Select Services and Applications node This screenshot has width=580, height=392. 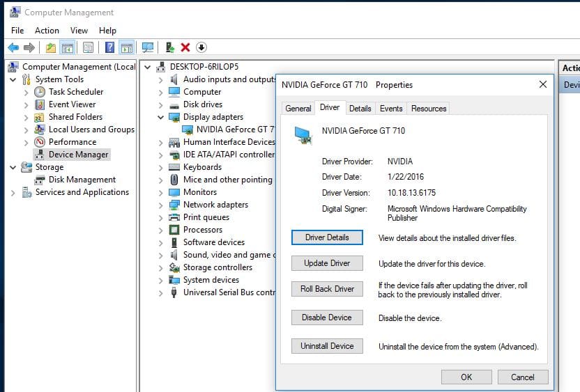82,192
